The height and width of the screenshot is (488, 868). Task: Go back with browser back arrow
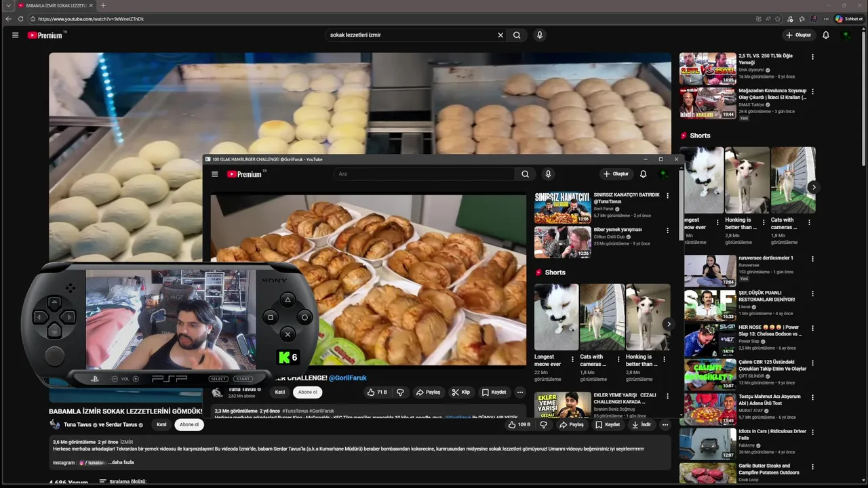[x=8, y=19]
